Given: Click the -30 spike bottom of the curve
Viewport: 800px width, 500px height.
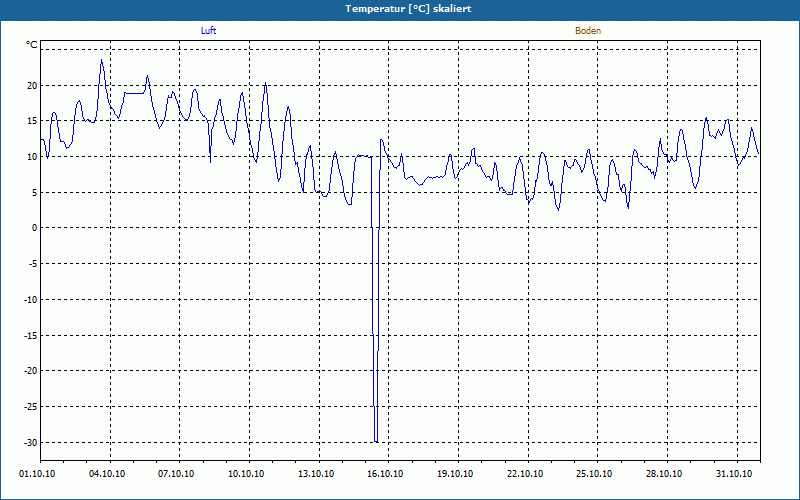Looking at the screenshot, I should pyautogui.click(x=376, y=441).
